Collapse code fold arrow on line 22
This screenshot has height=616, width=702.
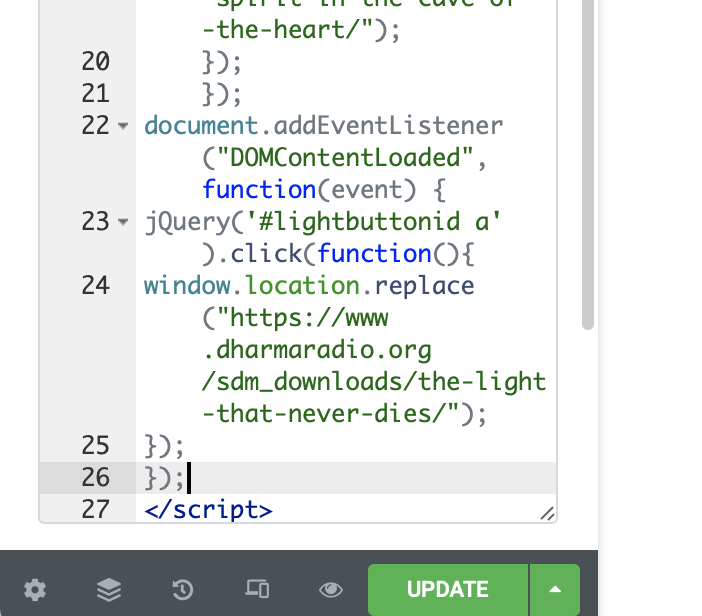pos(123,126)
